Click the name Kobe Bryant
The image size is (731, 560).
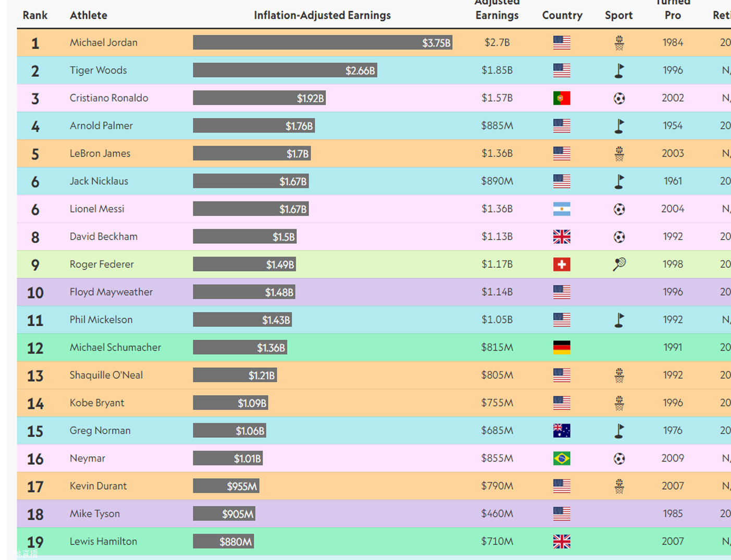click(97, 403)
